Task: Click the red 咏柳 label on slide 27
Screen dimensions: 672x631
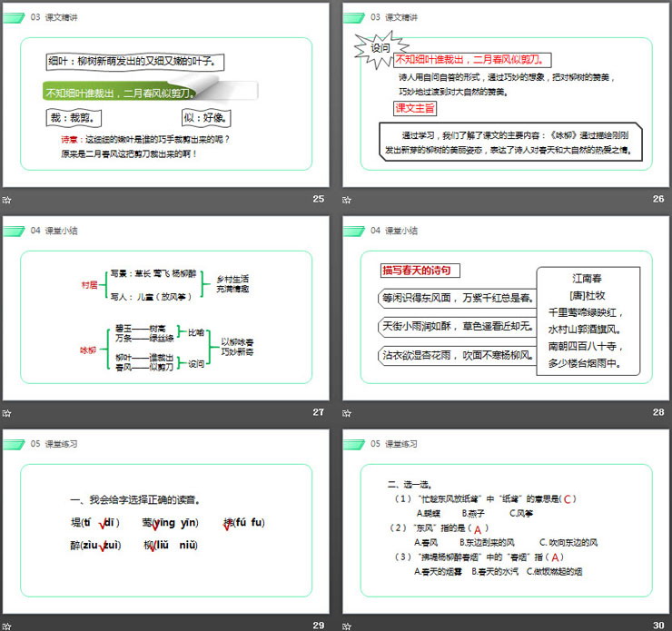Action: [x=88, y=350]
